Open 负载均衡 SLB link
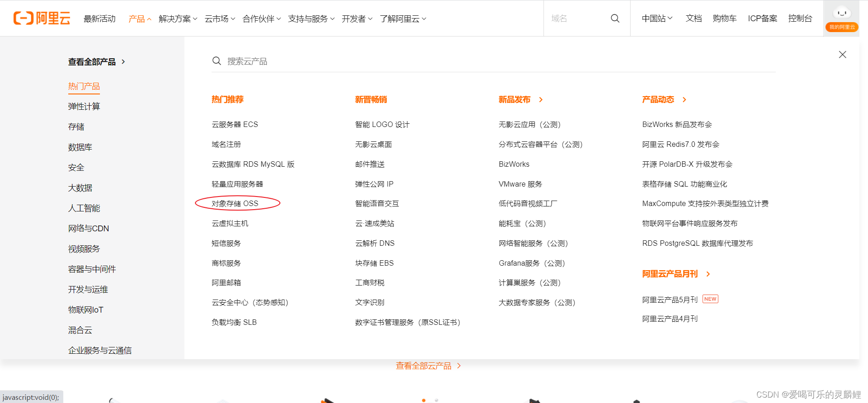The width and height of the screenshot is (868, 403). tap(234, 323)
